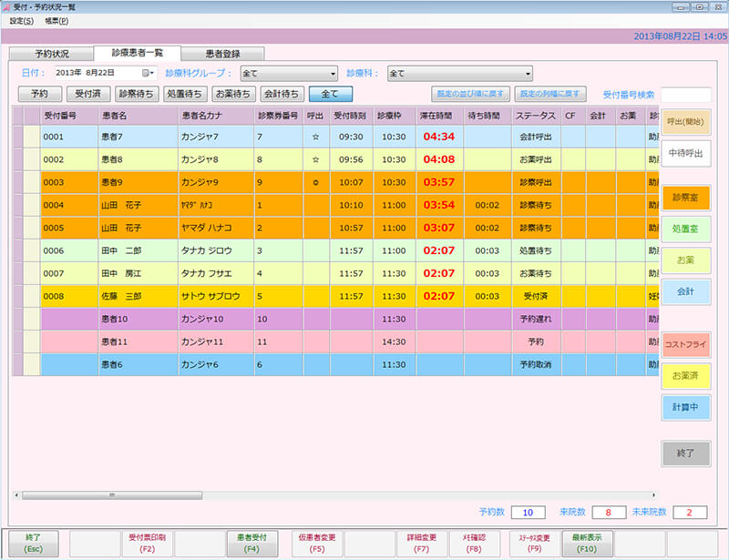Switch to the 患者登録 tab
The width and height of the screenshot is (729, 560).
222,54
